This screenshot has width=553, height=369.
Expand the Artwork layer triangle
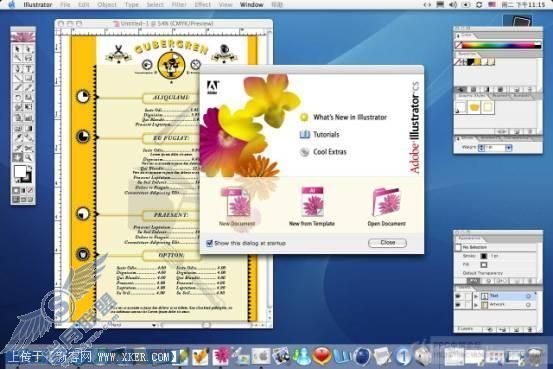[x=476, y=305]
